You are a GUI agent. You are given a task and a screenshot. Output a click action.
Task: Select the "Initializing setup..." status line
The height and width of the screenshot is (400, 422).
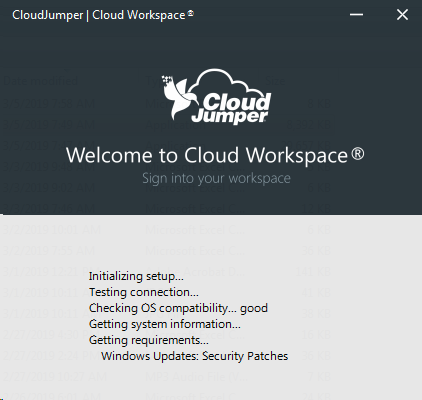pyautogui.click(x=136, y=276)
